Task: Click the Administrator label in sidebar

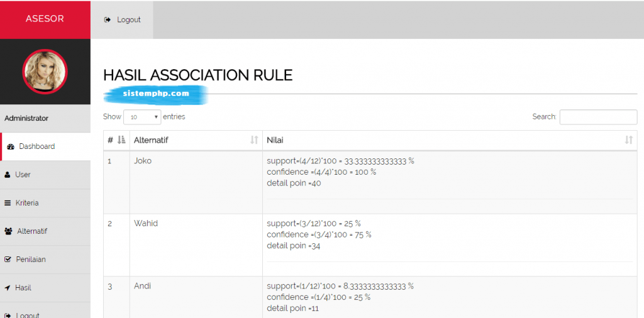Action: coord(26,118)
